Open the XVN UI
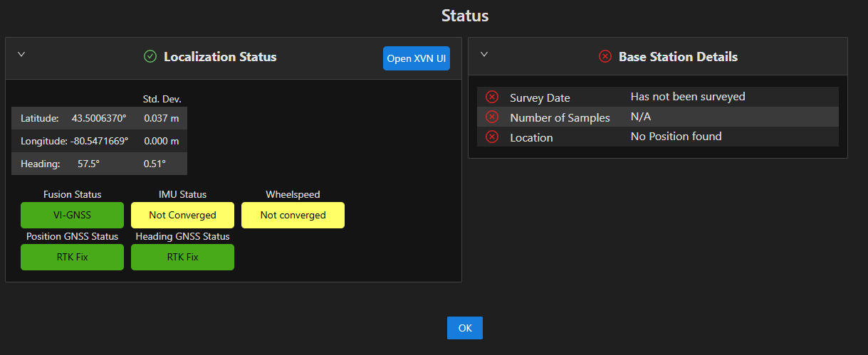The height and width of the screenshot is (355, 868). click(x=417, y=58)
